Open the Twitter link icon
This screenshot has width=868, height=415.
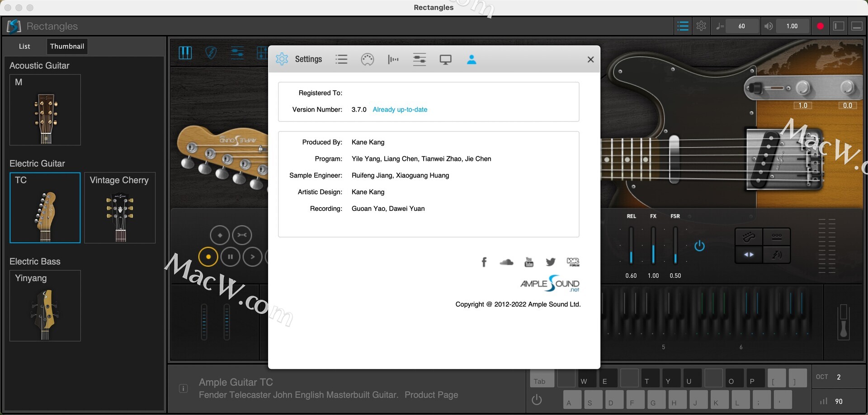coord(551,262)
